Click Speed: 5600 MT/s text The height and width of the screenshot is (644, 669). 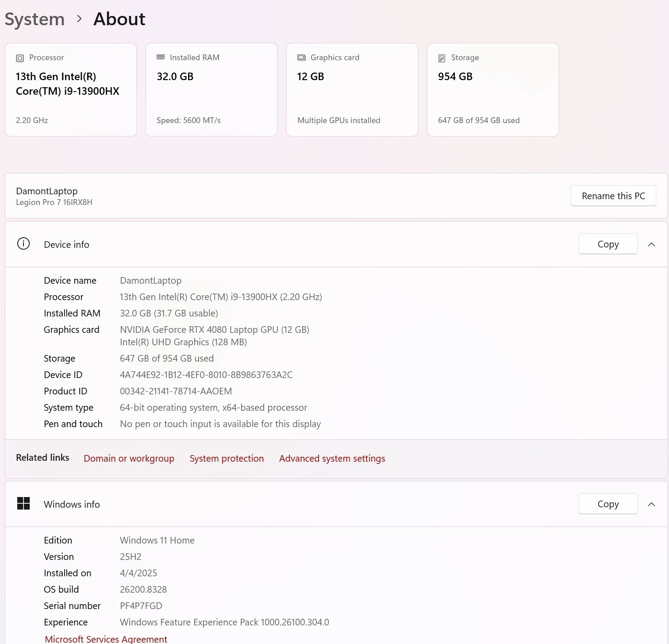pyautogui.click(x=188, y=120)
